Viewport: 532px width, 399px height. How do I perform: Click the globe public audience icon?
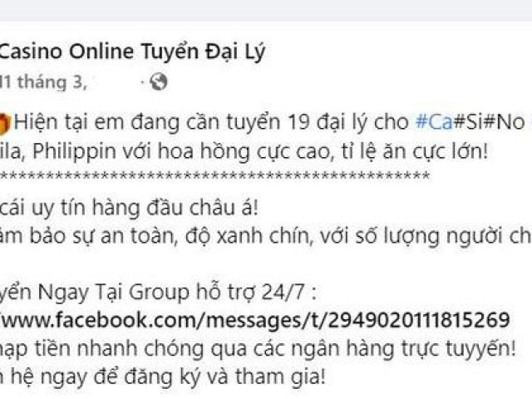coord(159,81)
